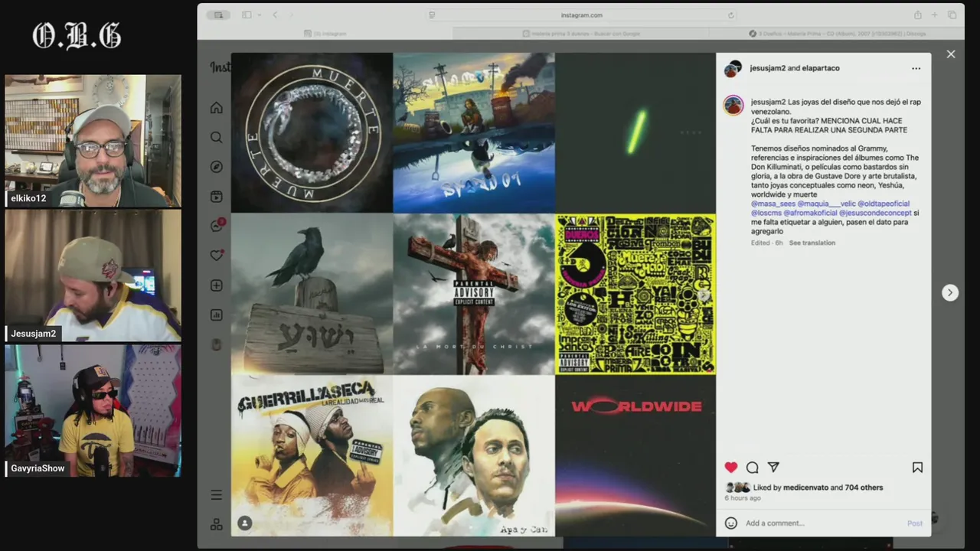Image resolution: width=980 pixels, height=551 pixels.
Task: Switch to the Google search tab
Action: (x=581, y=34)
